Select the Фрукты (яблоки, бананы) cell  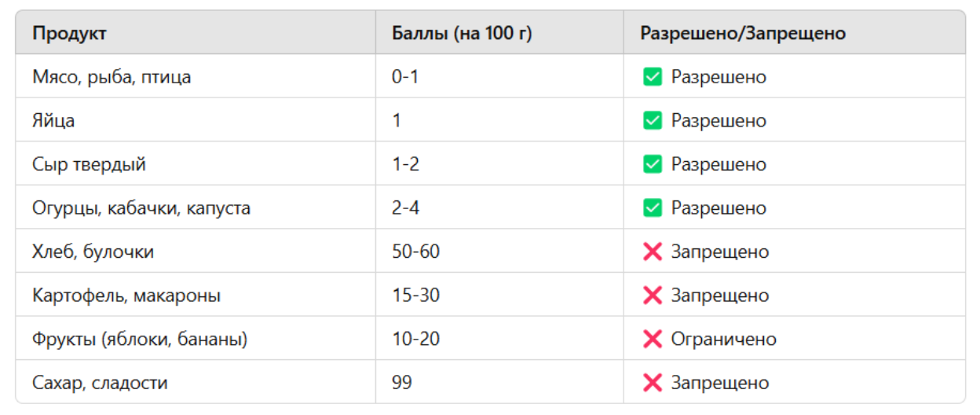click(140, 340)
